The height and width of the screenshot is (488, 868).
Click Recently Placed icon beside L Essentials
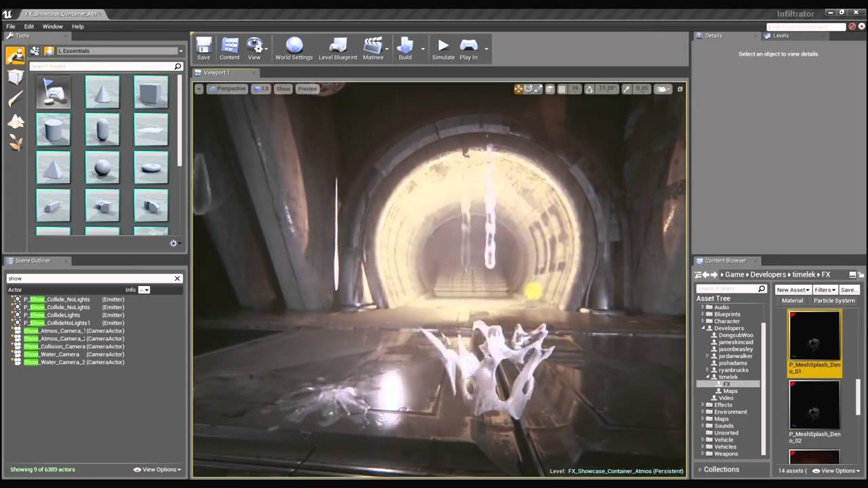[x=35, y=51]
